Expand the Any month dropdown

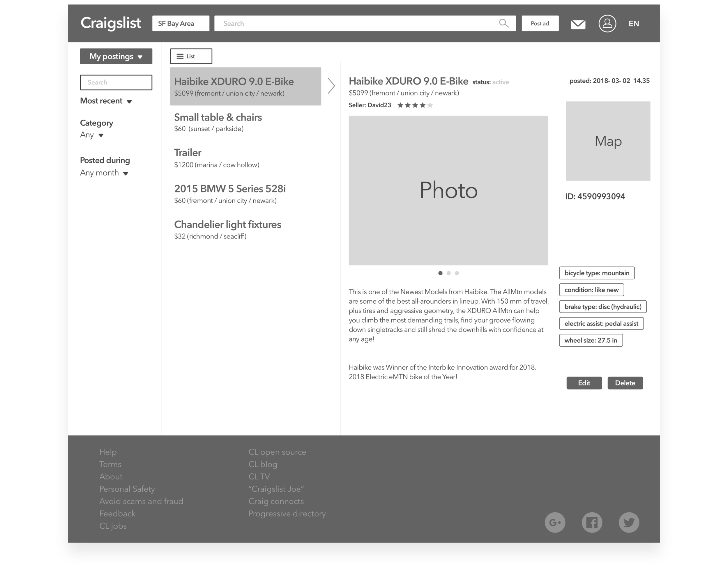tap(104, 173)
